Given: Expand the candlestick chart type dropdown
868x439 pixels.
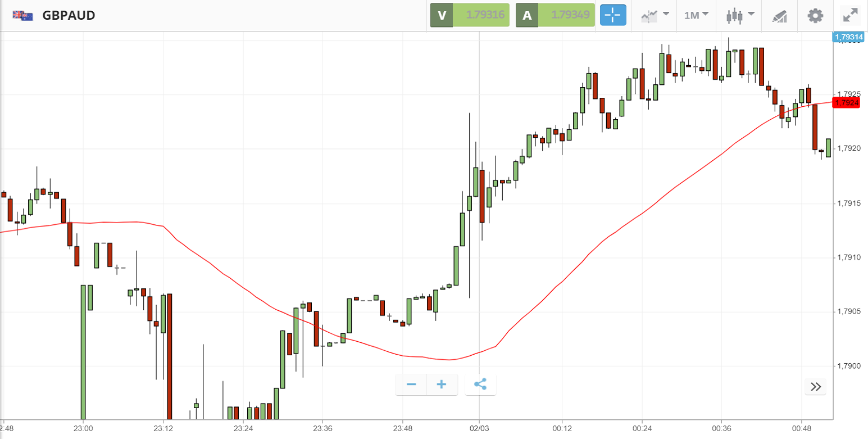Looking at the screenshot, I should (x=740, y=15).
